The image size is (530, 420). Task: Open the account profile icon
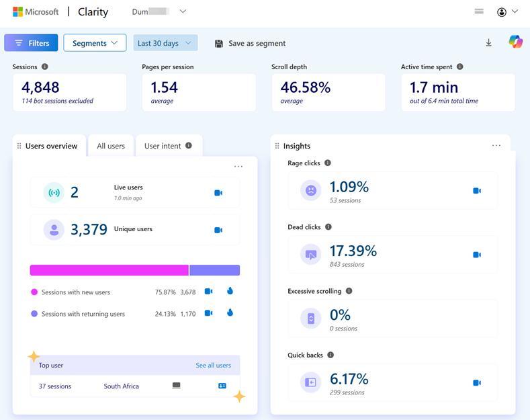[x=502, y=12]
